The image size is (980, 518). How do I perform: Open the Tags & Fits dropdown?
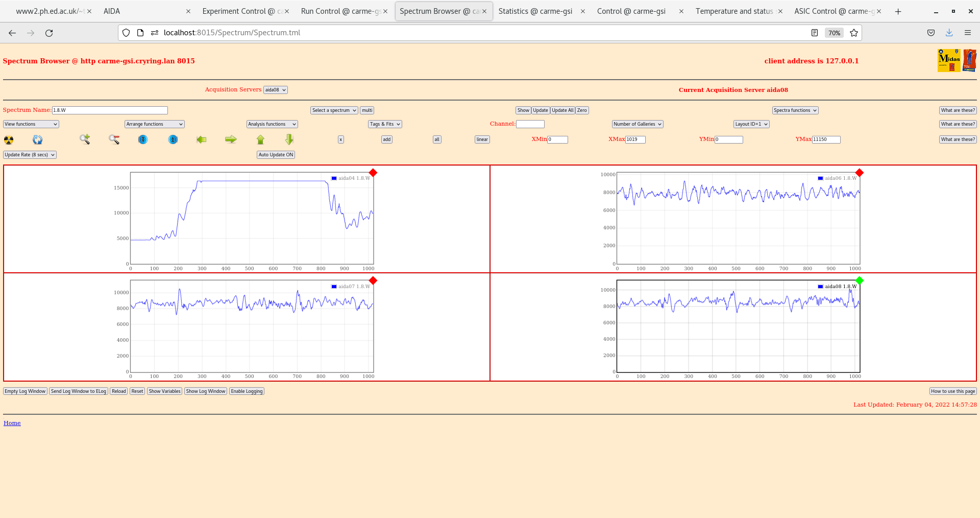click(384, 124)
